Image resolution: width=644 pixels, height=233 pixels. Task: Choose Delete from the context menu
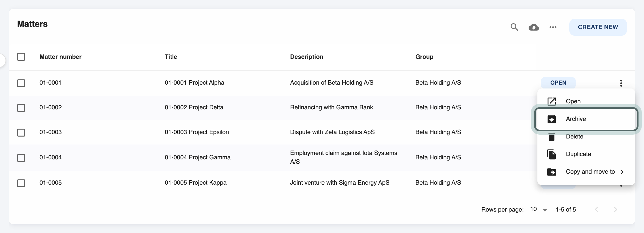click(x=586, y=136)
